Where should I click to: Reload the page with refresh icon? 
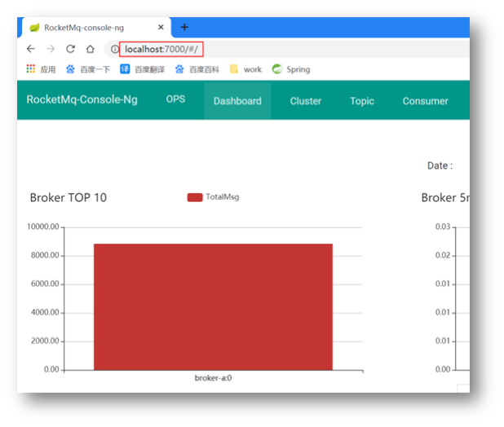point(70,49)
